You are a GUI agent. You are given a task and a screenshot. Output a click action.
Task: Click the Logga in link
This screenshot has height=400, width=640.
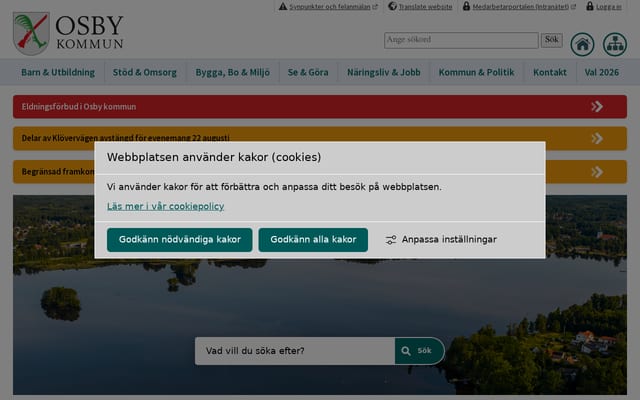(609, 7)
